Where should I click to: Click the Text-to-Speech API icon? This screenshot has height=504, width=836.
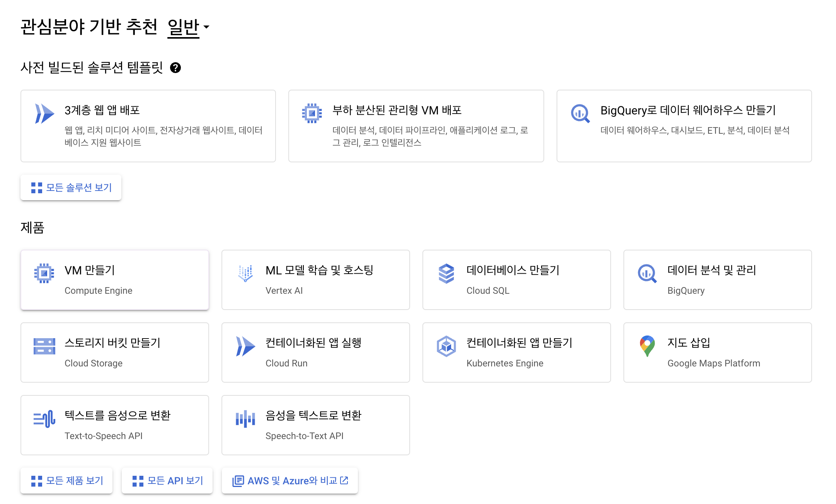pyautogui.click(x=44, y=419)
